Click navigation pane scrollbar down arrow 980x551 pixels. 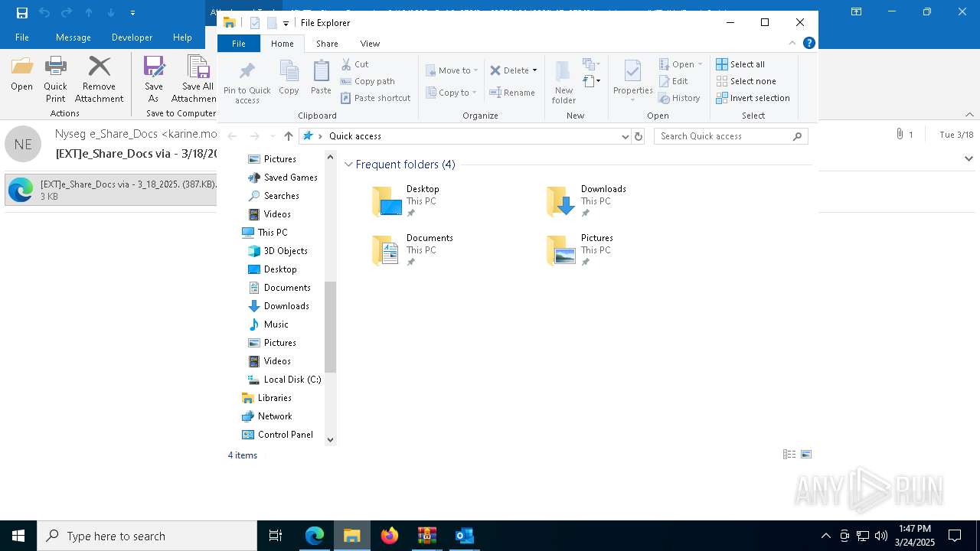[331, 439]
